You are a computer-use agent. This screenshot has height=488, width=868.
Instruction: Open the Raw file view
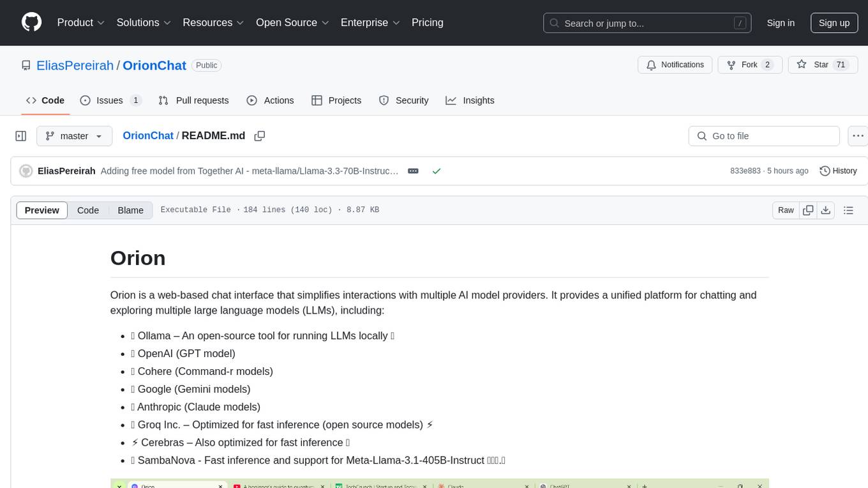(786, 210)
